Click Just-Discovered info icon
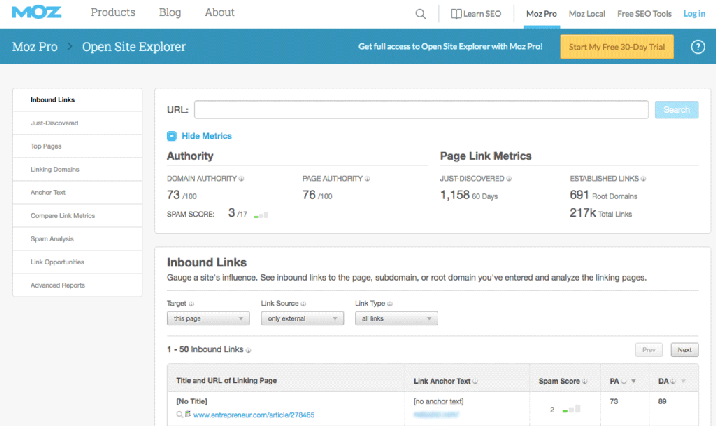The width and height of the screenshot is (716, 426). coord(509,179)
